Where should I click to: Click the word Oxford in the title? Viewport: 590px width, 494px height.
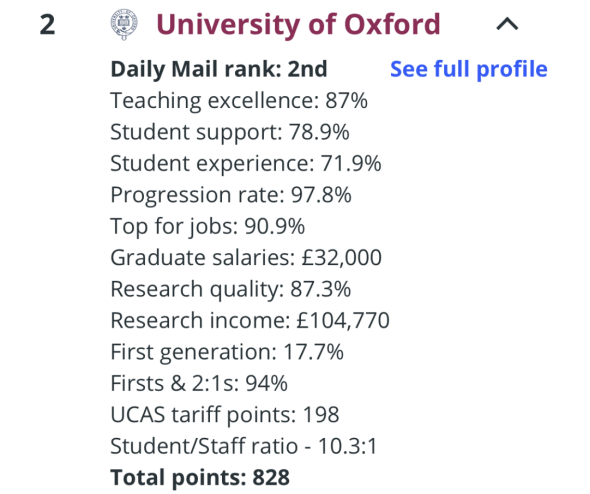click(392, 24)
